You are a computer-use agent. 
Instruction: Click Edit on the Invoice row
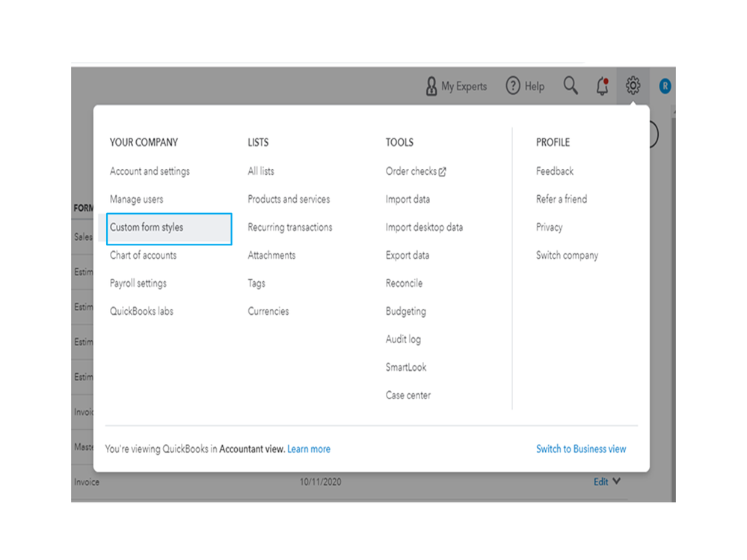coord(600,482)
